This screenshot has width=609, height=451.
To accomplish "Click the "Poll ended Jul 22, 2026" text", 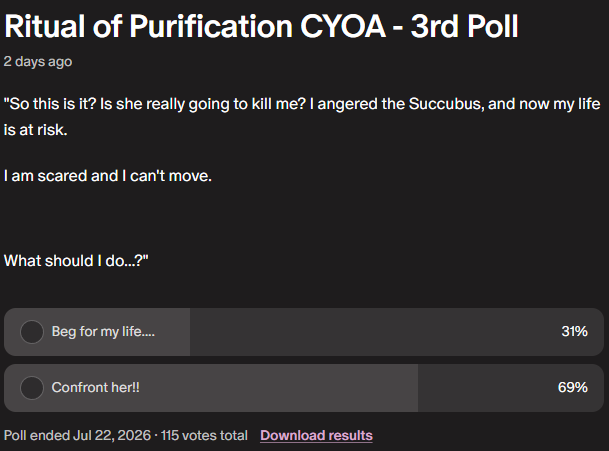I will tap(77, 435).
